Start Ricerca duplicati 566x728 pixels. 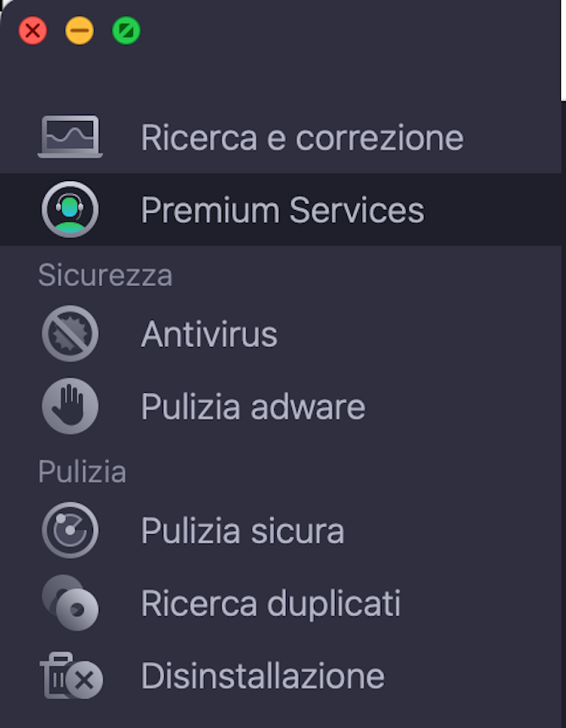click(x=271, y=603)
